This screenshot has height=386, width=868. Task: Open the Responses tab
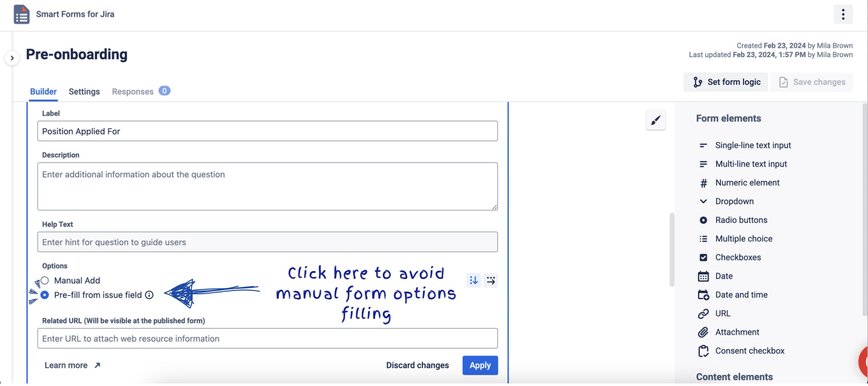[x=133, y=91]
